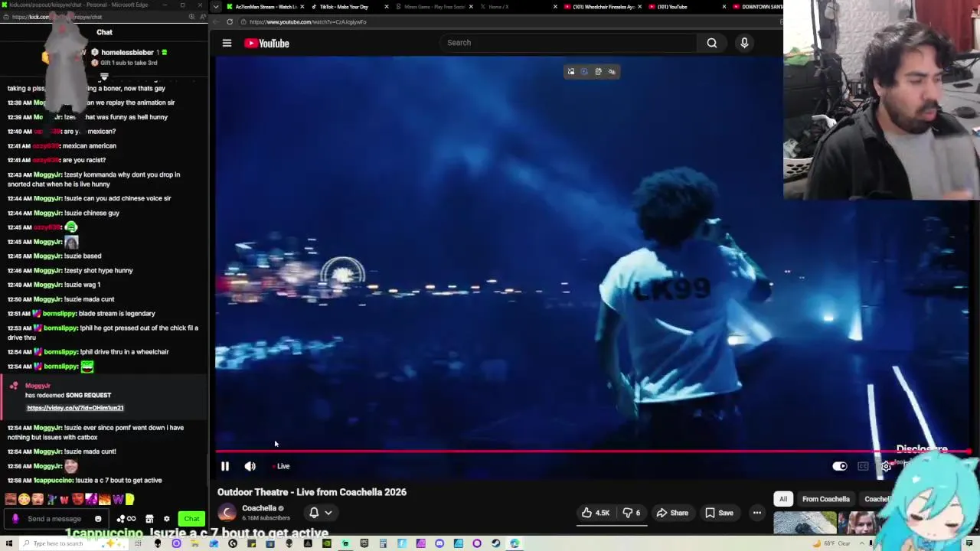Close the TikTok browser tab
Viewport: 980px width, 551px height.
click(386, 7)
